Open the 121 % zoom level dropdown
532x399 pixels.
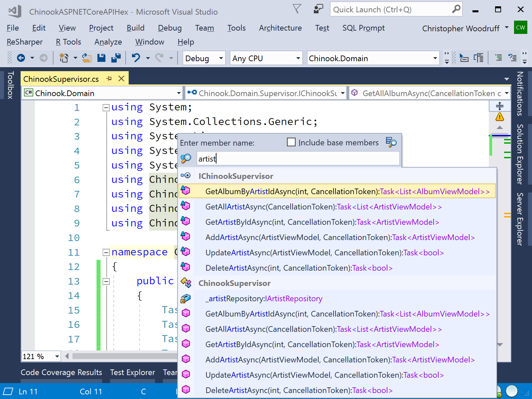pyautogui.click(x=41, y=356)
